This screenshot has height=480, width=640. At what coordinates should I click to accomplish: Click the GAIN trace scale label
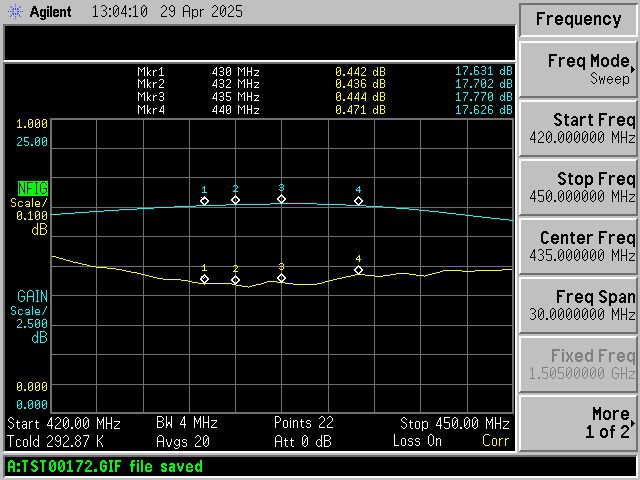pos(32,296)
